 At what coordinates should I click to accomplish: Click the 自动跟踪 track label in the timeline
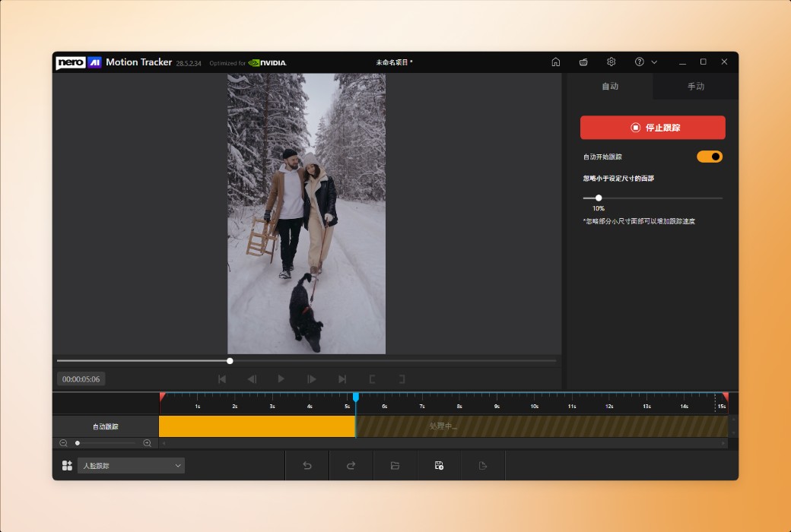(105, 426)
